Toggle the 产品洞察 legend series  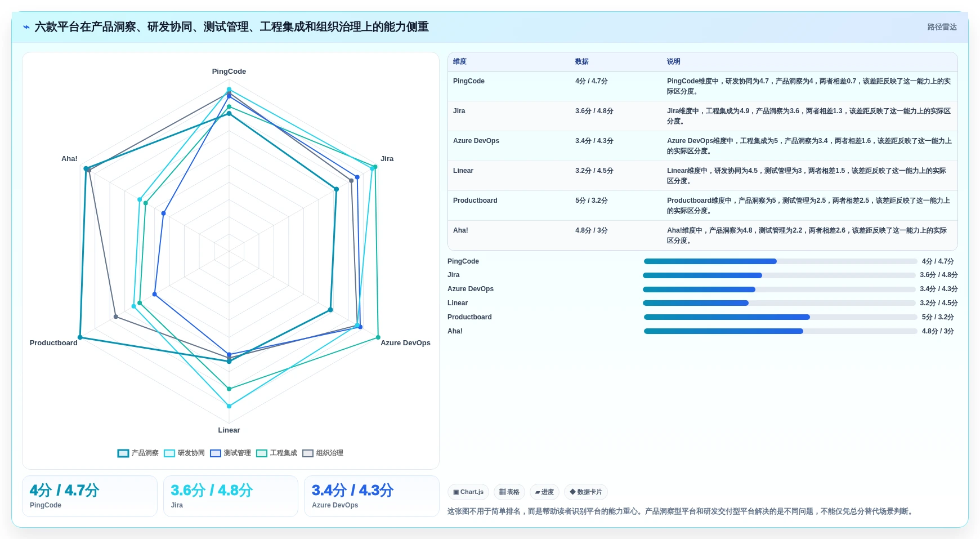[x=138, y=453]
